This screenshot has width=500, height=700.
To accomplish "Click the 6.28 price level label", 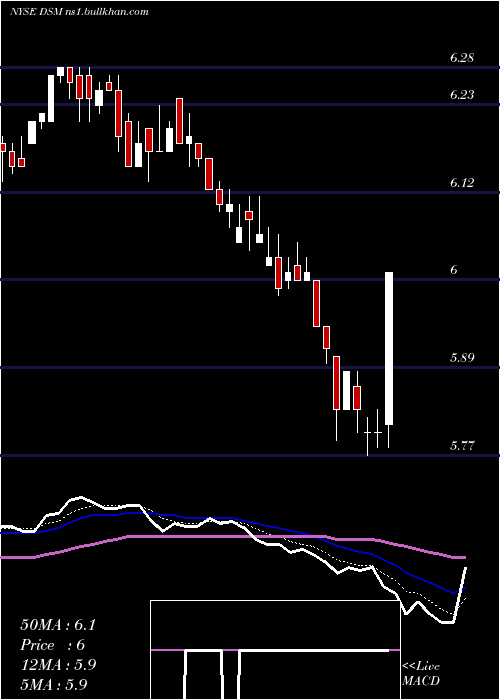I will coord(462,58).
